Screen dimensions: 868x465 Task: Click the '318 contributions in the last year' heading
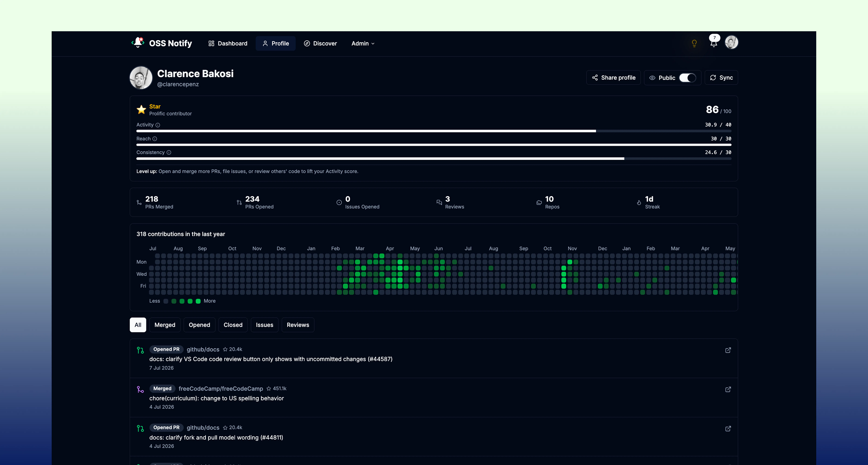tap(181, 234)
